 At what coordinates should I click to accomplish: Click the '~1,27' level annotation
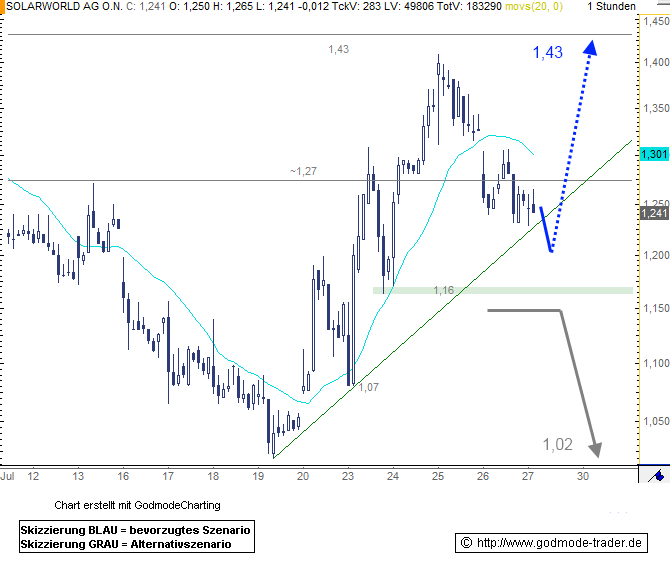[303, 171]
